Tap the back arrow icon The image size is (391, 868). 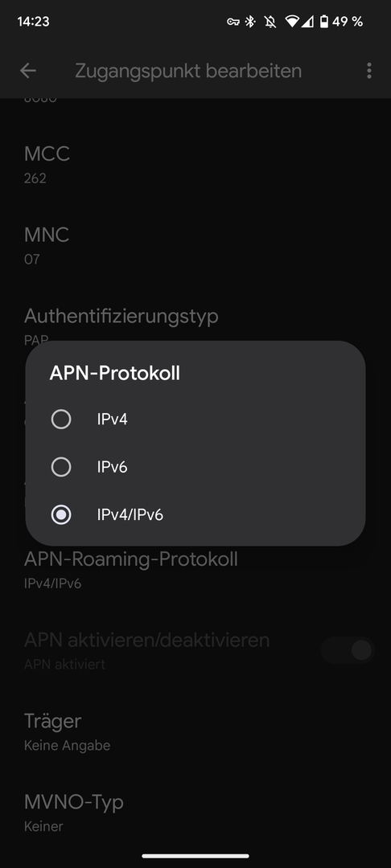27,70
